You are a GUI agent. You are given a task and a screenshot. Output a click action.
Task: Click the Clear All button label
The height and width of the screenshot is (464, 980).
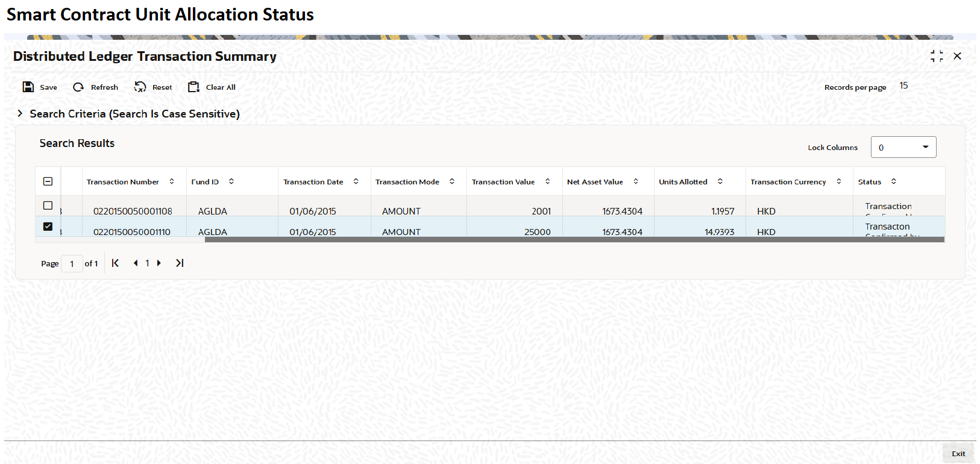[x=221, y=87]
